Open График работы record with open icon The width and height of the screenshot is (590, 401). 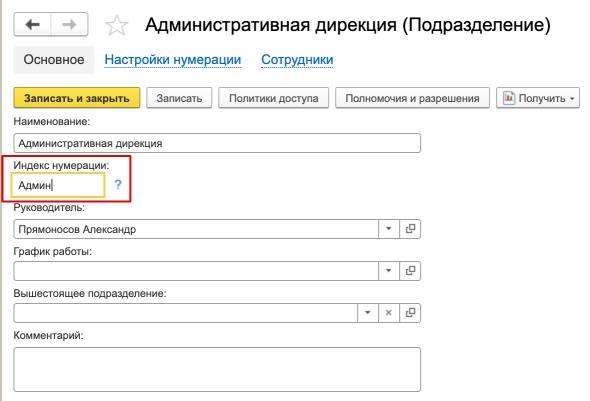(x=410, y=271)
